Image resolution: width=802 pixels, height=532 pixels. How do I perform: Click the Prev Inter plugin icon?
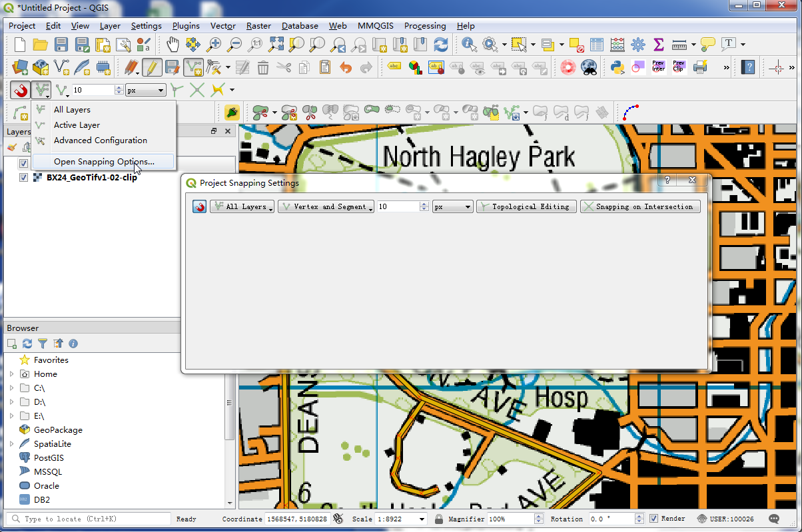[659, 67]
